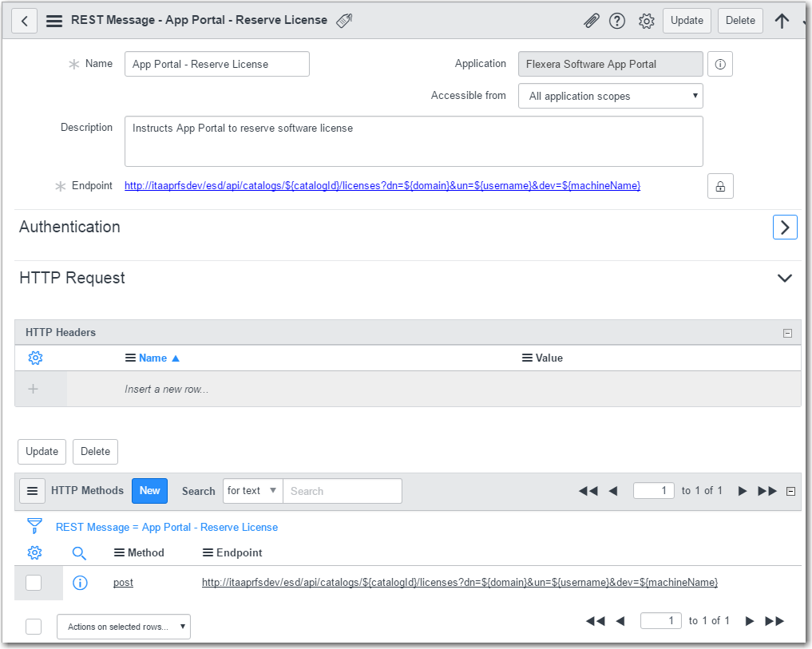The height and width of the screenshot is (649, 812).
Task: Expand the Authentication section
Action: click(784, 227)
